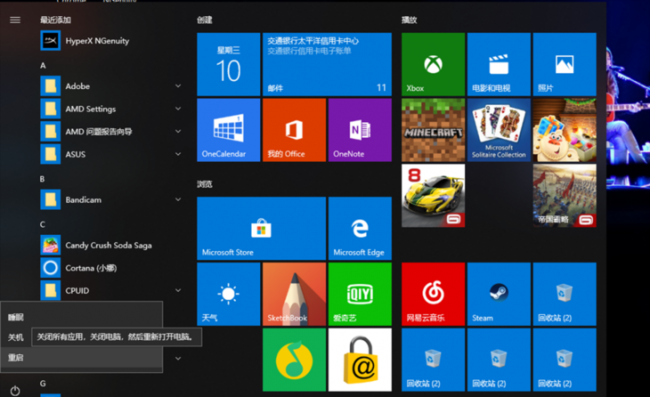Open the 回收站 (2) tile below 网易云音乐

tap(433, 360)
